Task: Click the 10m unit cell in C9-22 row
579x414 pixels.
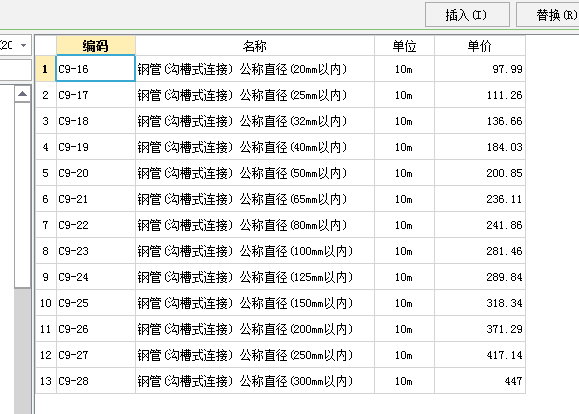Action: pyautogui.click(x=404, y=225)
